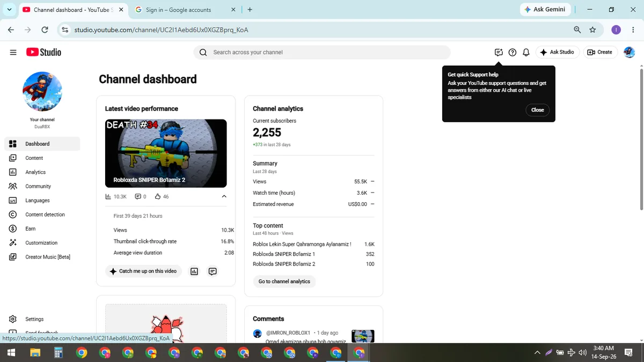Switch to the Sign in – Google accounts tab
This screenshot has width=644, height=362.
(185, 10)
